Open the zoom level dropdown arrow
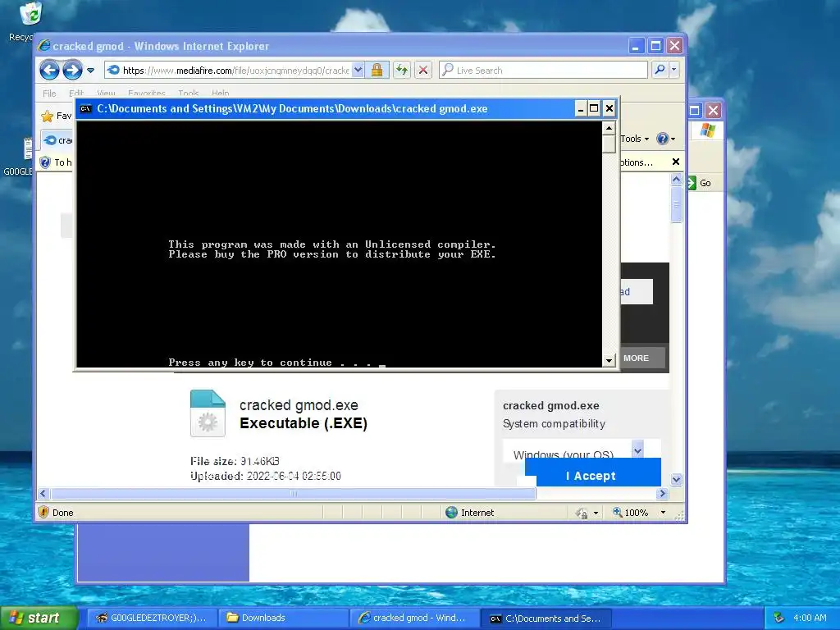840x630 pixels. [x=663, y=513]
